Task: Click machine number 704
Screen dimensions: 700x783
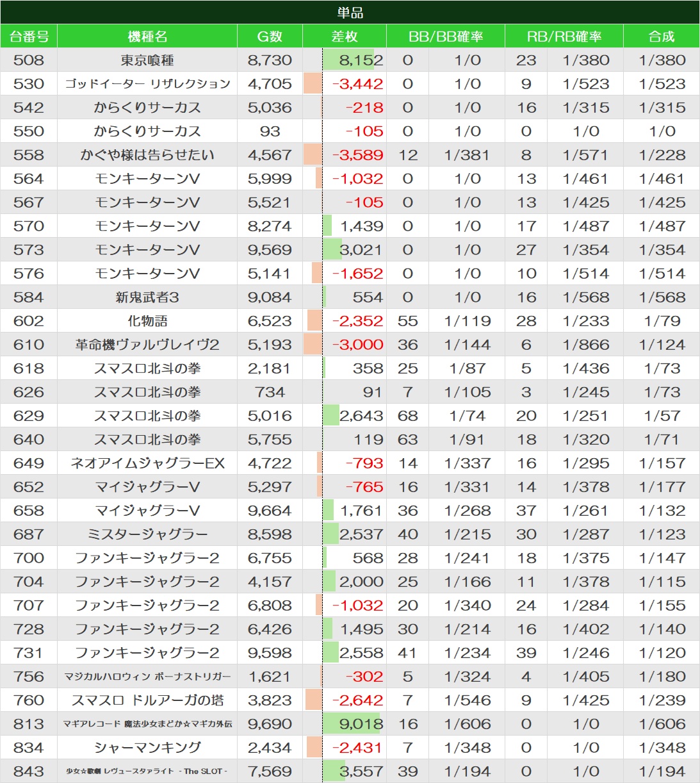Action: 29,582
